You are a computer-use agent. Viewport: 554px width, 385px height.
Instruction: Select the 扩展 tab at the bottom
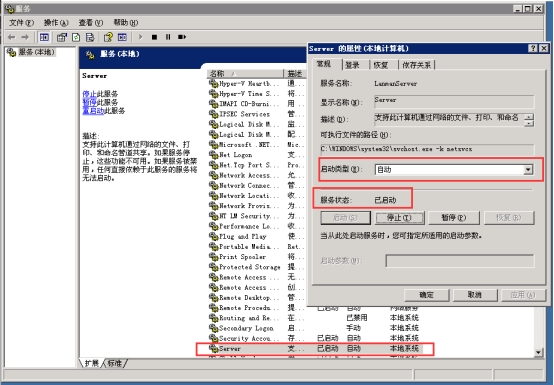92,363
